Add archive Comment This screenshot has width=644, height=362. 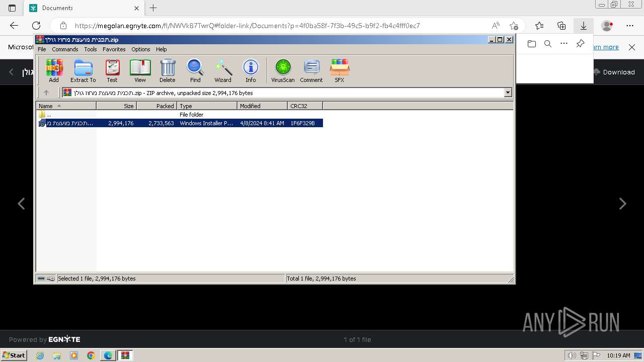[311, 71]
